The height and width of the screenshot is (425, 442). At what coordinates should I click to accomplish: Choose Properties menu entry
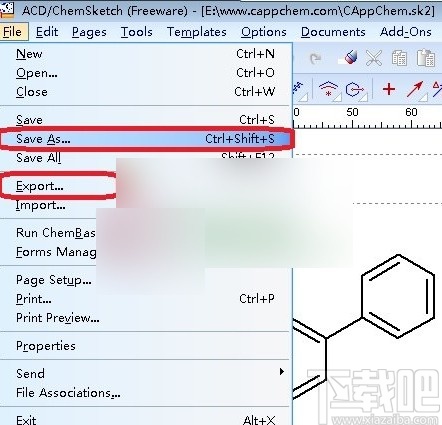click(146, 346)
